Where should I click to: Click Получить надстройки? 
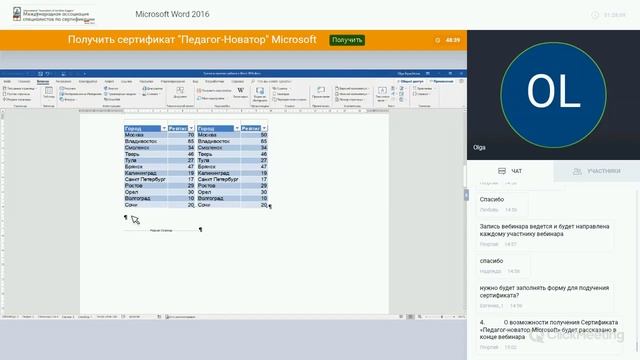(x=214, y=91)
